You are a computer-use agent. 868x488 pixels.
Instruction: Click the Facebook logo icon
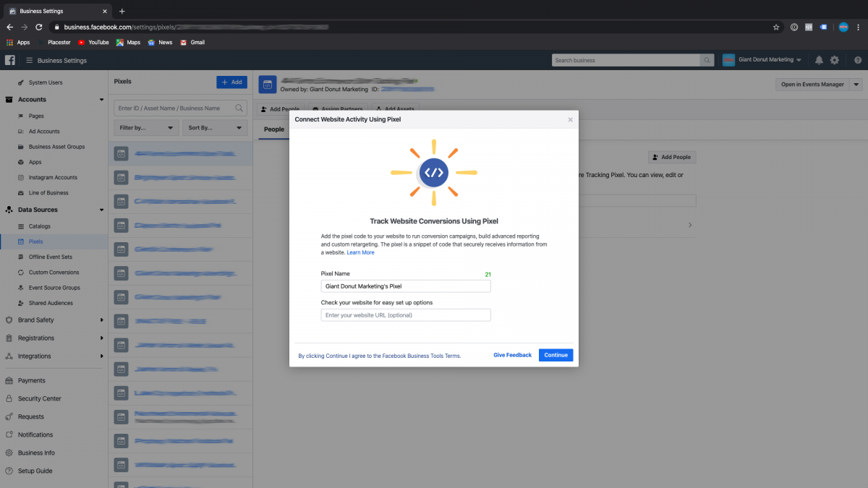coord(10,60)
